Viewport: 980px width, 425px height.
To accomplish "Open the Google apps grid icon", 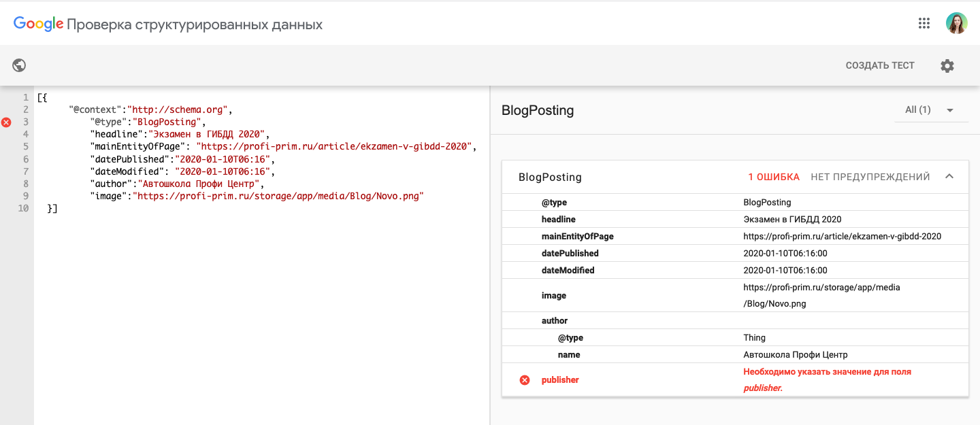I will pos(924,23).
